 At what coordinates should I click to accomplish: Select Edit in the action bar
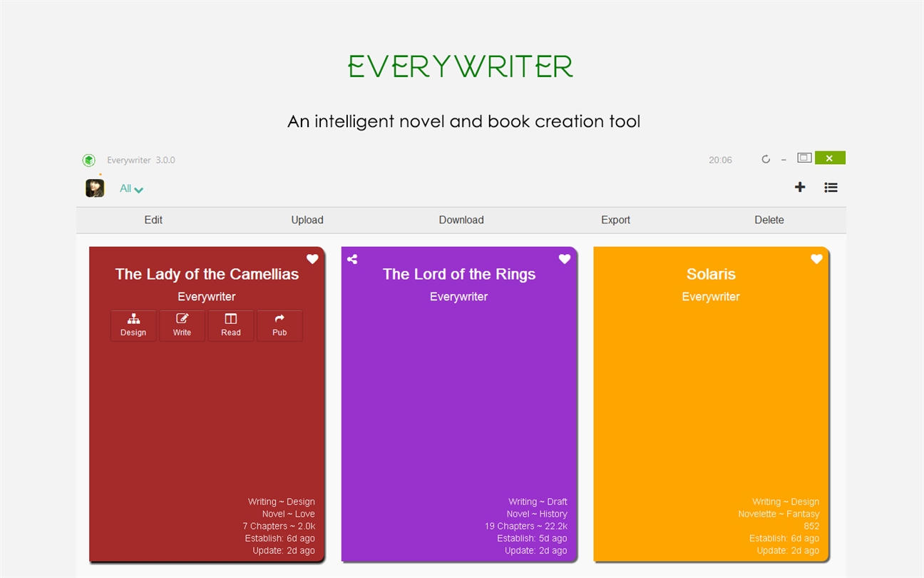[x=153, y=220]
